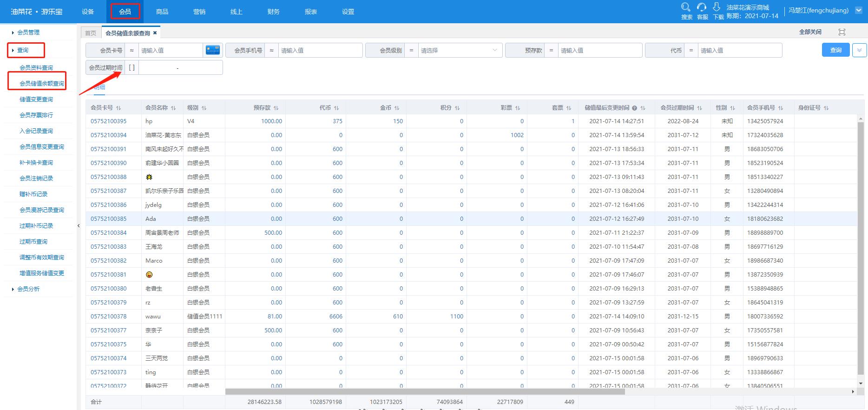
Task: Open card number 05752100395 link
Action: click(x=108, y=121)
